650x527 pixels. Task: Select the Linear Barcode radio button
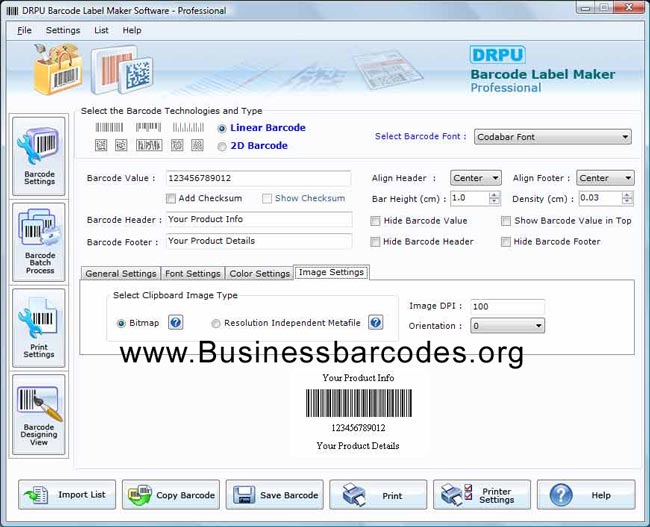point(222,129)
